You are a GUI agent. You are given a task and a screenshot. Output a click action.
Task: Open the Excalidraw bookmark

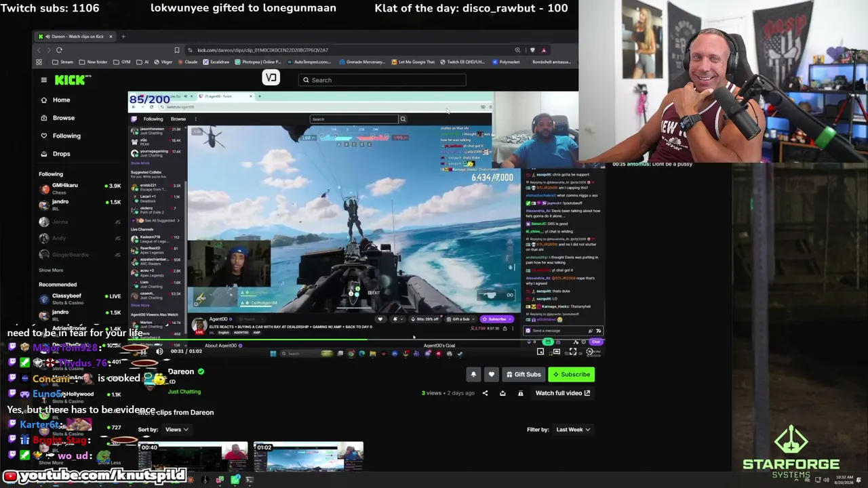(x=216, y=62)
